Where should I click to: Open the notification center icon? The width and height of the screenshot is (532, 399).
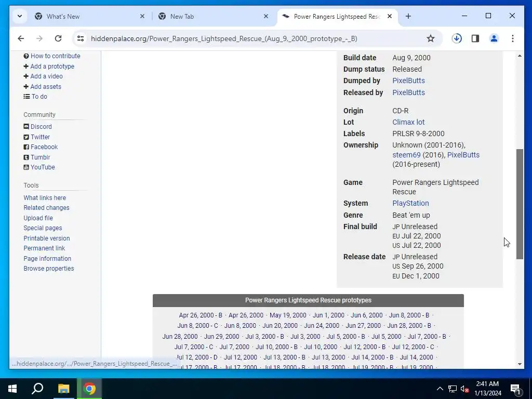click(x=515, y=389)
